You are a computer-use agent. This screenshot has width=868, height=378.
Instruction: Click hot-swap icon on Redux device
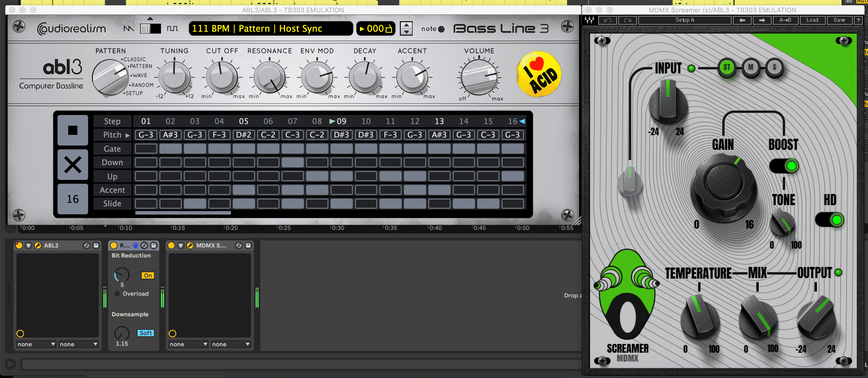pyautogui.click(x=144, y=245)
